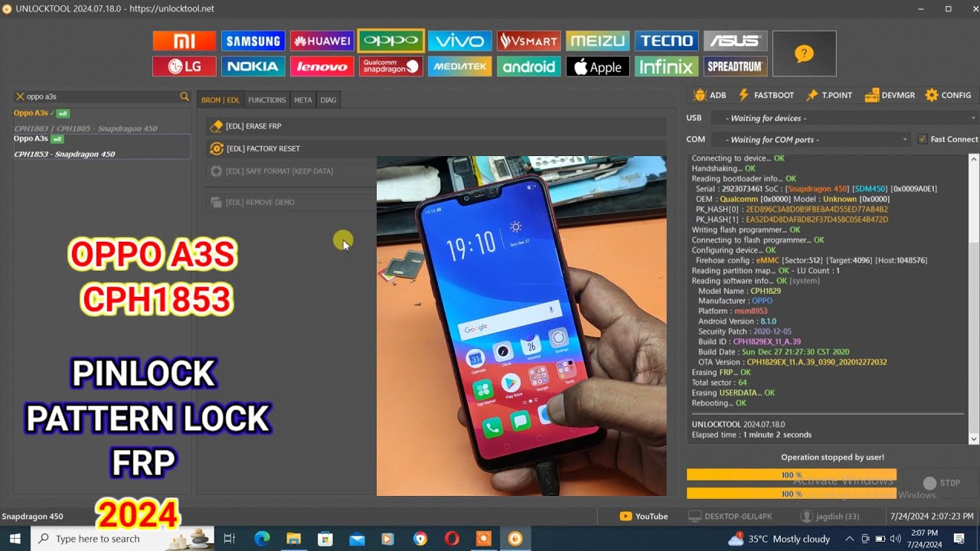Select the Samsung brand logo
Screen dimensions: 980x551
253,41
